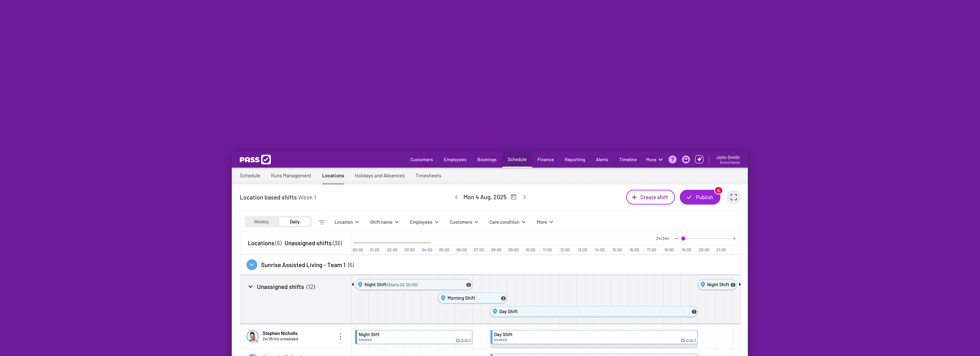
Task: Expand the More menu in top navigation
Action: 654,160
